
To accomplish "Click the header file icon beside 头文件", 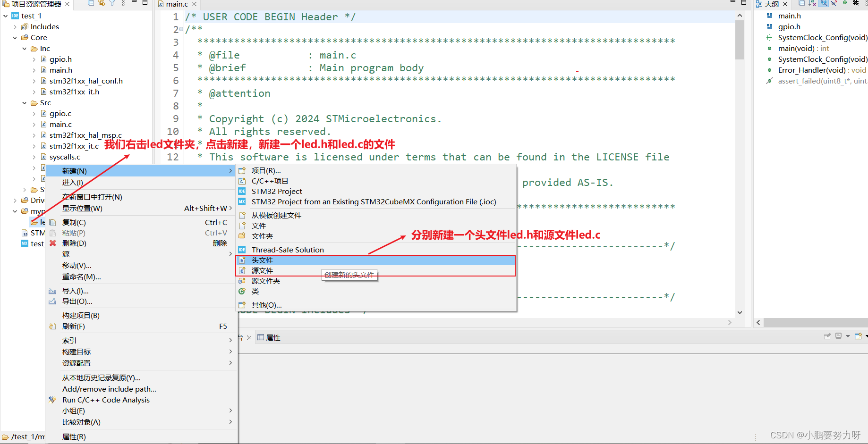I will point(242,260).
